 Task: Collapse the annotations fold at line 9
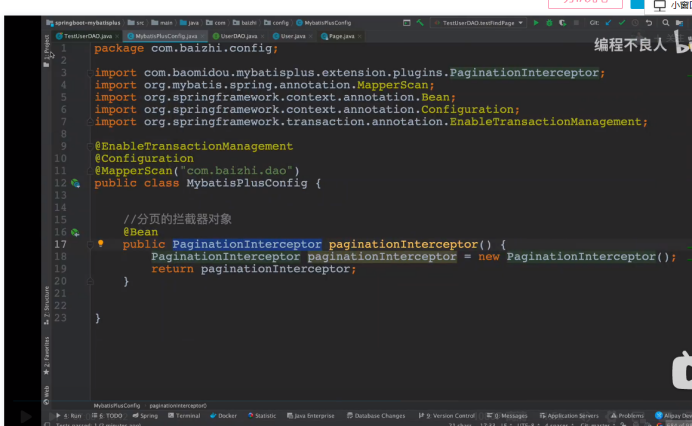(x=90, y=147)
